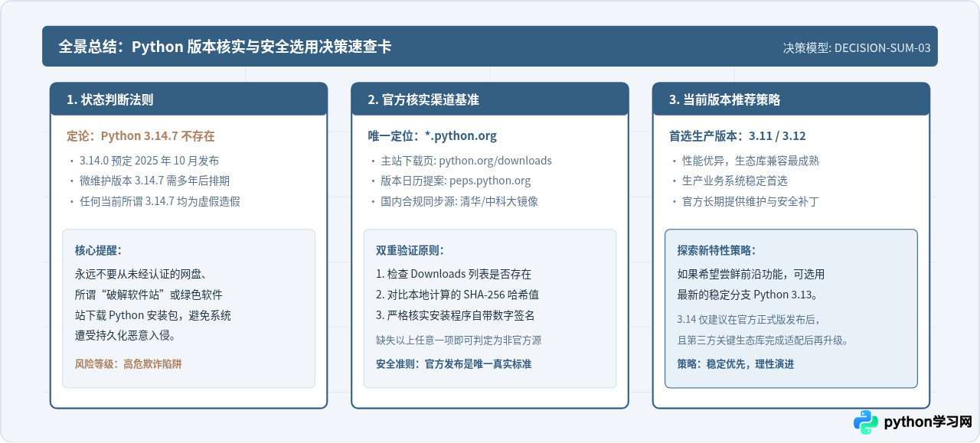Click the Python logo icon
980x443 pixels.
[x=866, y=422]
